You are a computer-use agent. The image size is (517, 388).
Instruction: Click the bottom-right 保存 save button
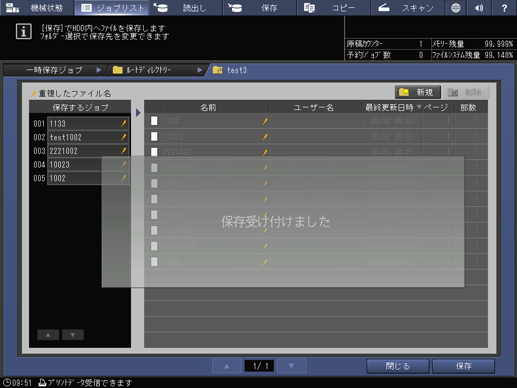pyautogui.click(x=463, y=366)
